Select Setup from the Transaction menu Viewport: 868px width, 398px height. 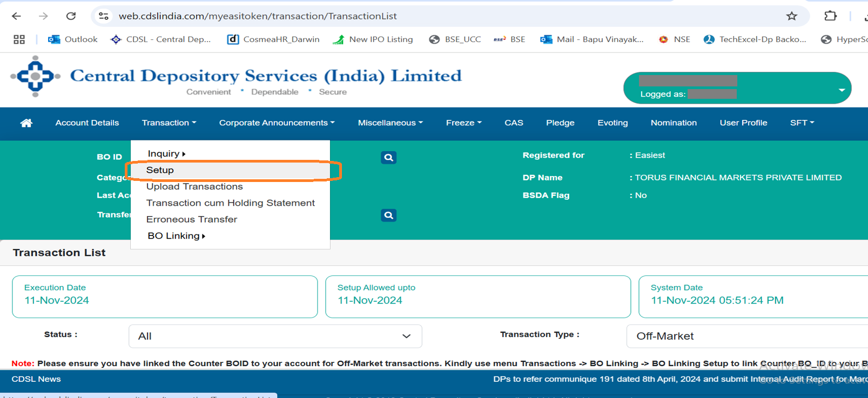[160, 170]
